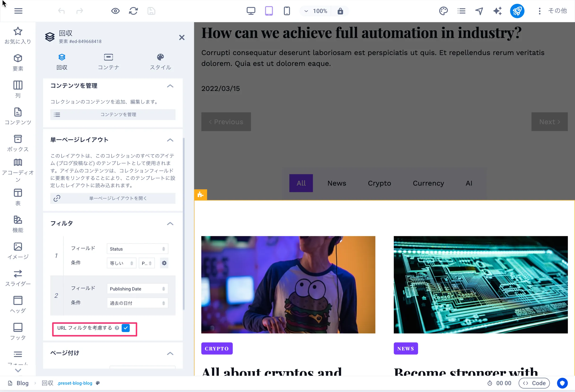Switch to tablet viewport icon
The width and height of the screenshot is (575, 392).
(269, 11)
